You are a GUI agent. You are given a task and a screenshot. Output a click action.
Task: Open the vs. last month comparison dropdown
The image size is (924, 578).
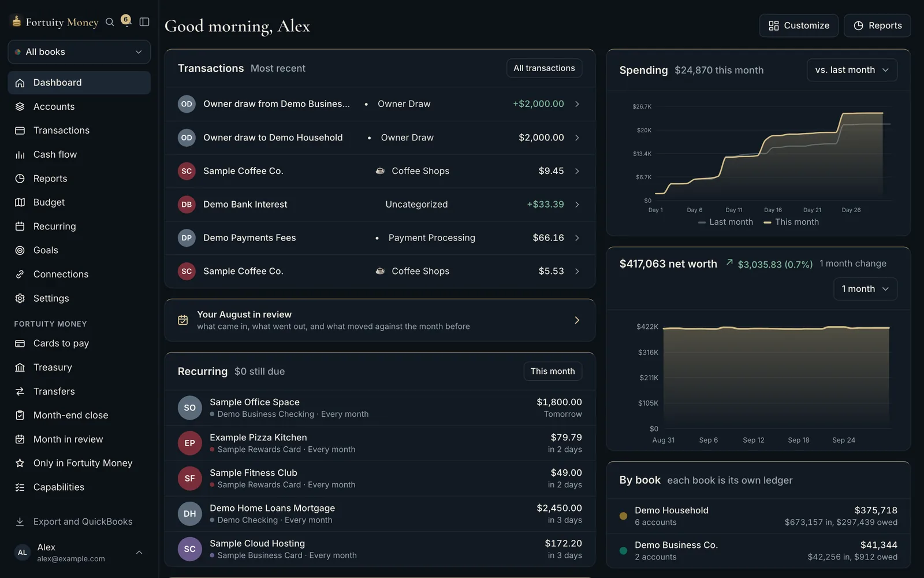point(852,70)
